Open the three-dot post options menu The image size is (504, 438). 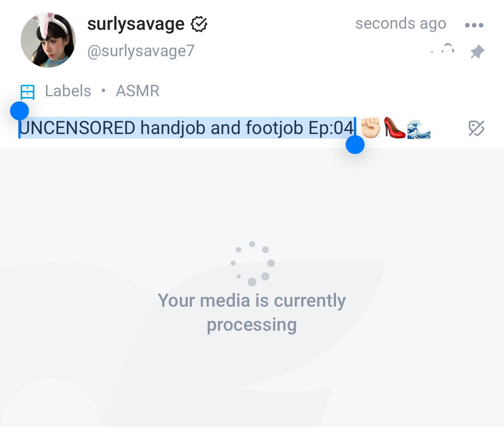(x=474, y=25)
